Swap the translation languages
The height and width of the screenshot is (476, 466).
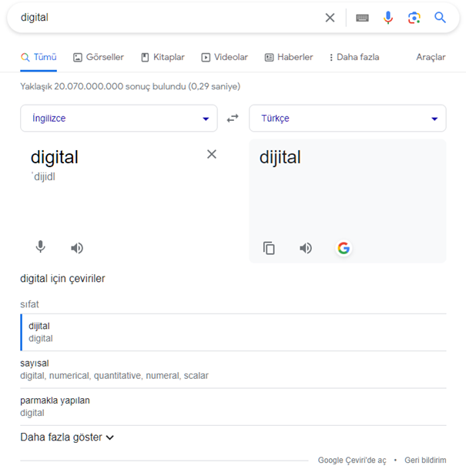click(x=233, y=118)
